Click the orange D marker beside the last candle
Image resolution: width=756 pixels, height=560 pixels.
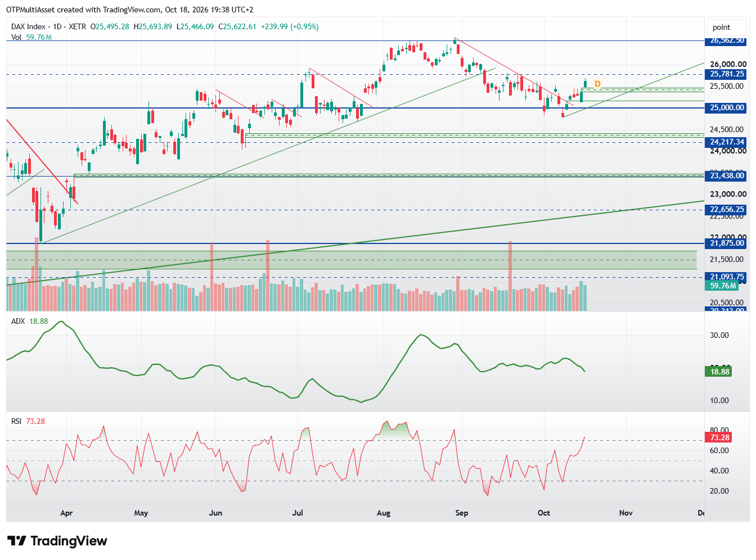coord(597,84)
